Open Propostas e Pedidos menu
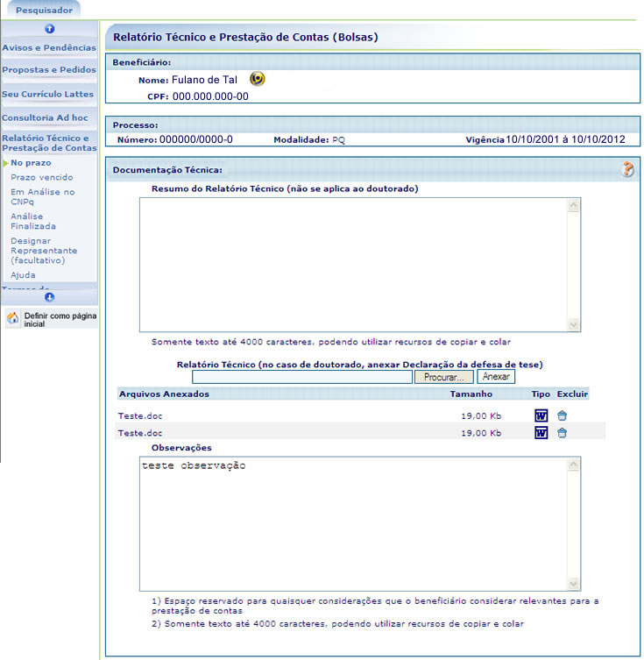The width and height of the screenshot is (644, 660). [49, 69]
